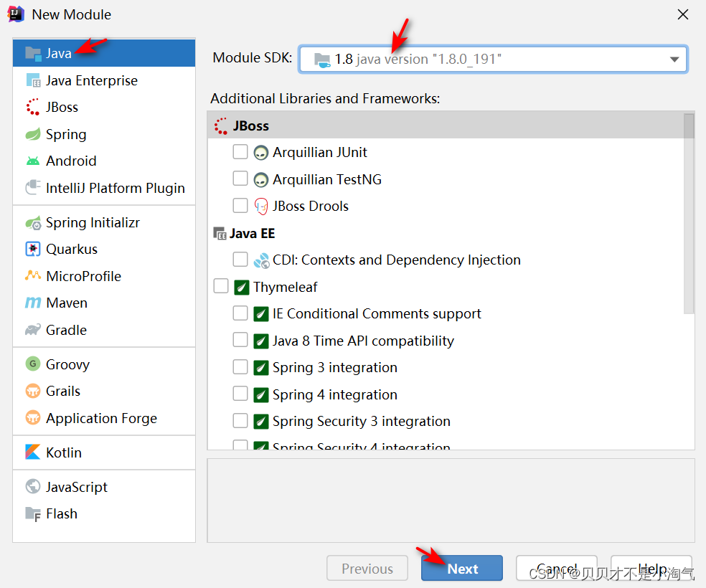Tick the Spring 4 integration checkbox
Image resolution: width=706 pixels, height=588 pixels.
(x=240, y=394)
